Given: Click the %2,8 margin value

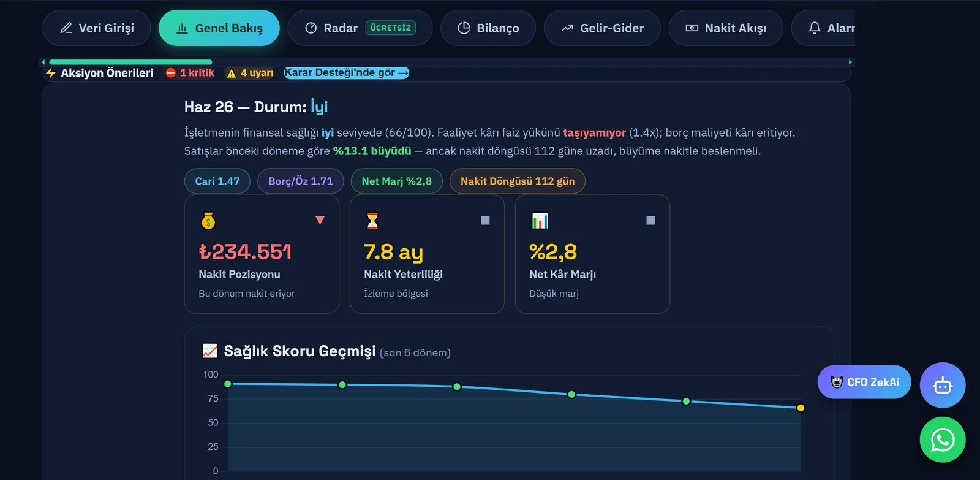Looking at the screenshot, I should (553, 252).
